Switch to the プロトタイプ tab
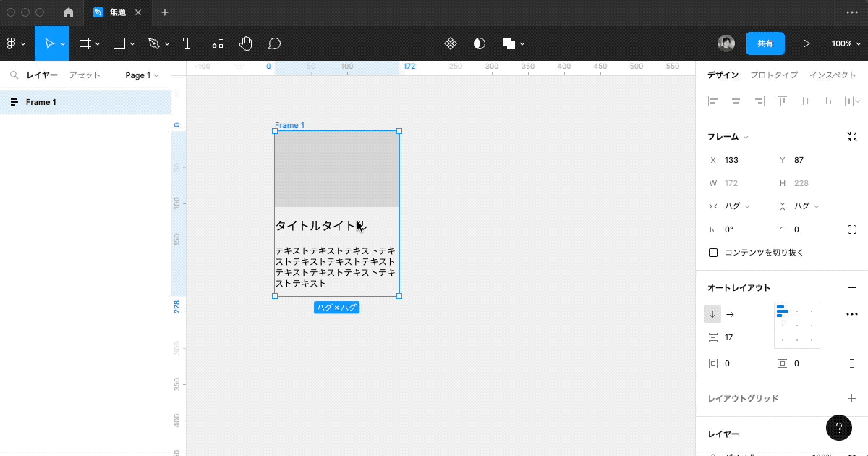 (x=773, y=75)
